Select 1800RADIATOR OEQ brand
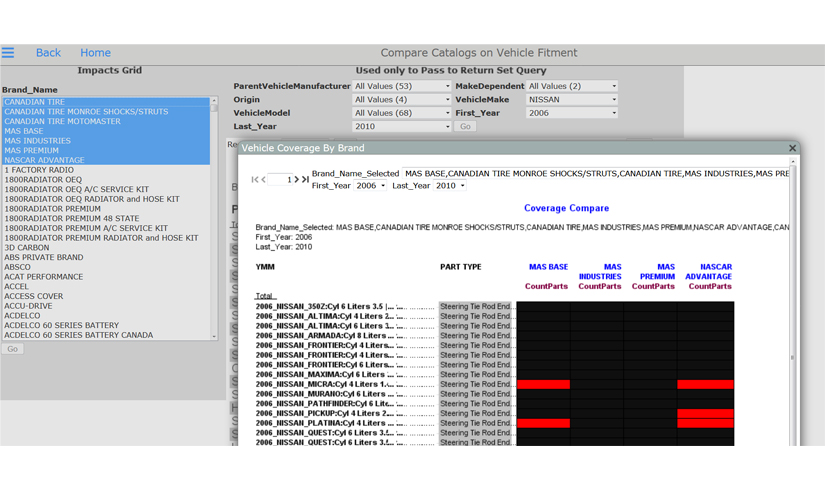The height and width of the screenshot is (491, 825). click(106, 179)
